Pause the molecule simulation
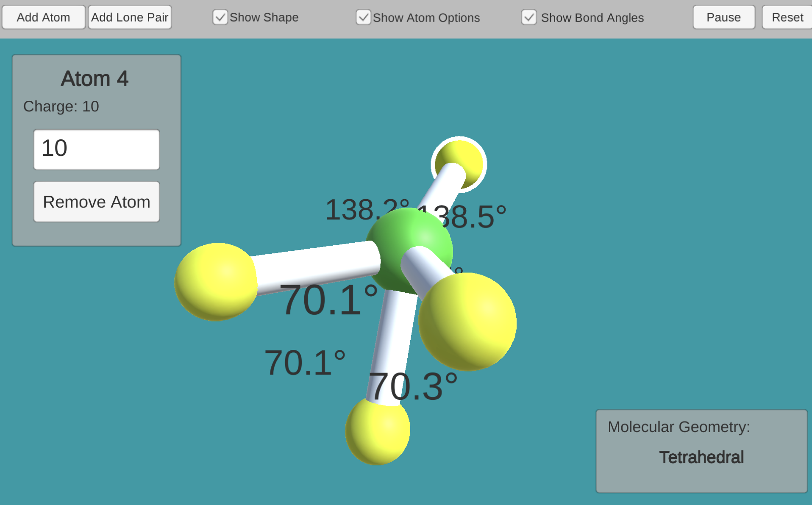The width and height of the screenshot is (812, 505). coord(723,17)
